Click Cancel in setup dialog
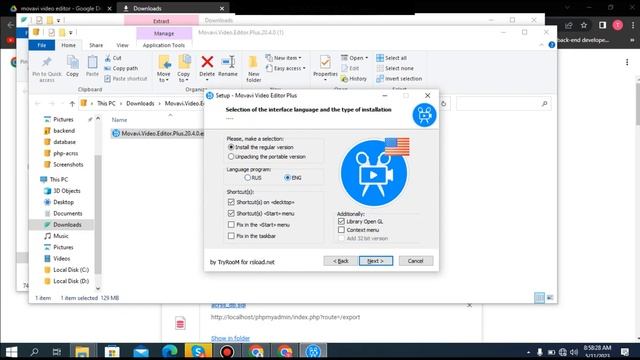The height and width of the screenshot is (360, 640). click(x=416, y=261)
